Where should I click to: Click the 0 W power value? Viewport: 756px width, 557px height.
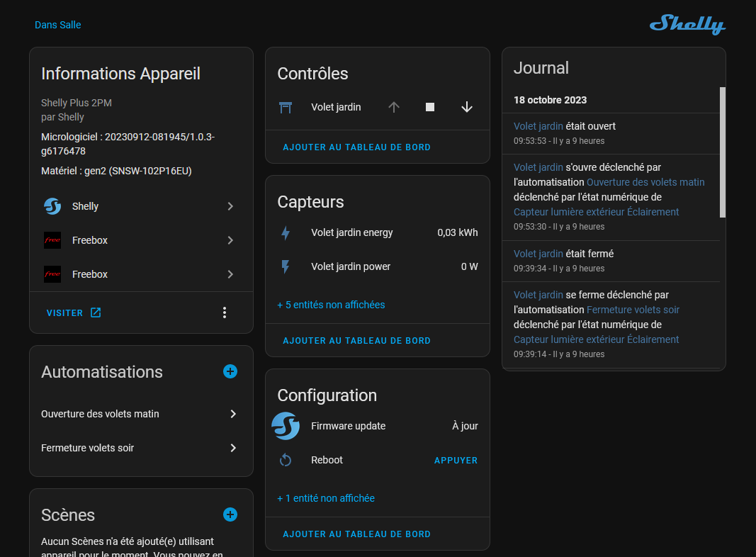tap(469, 266)
